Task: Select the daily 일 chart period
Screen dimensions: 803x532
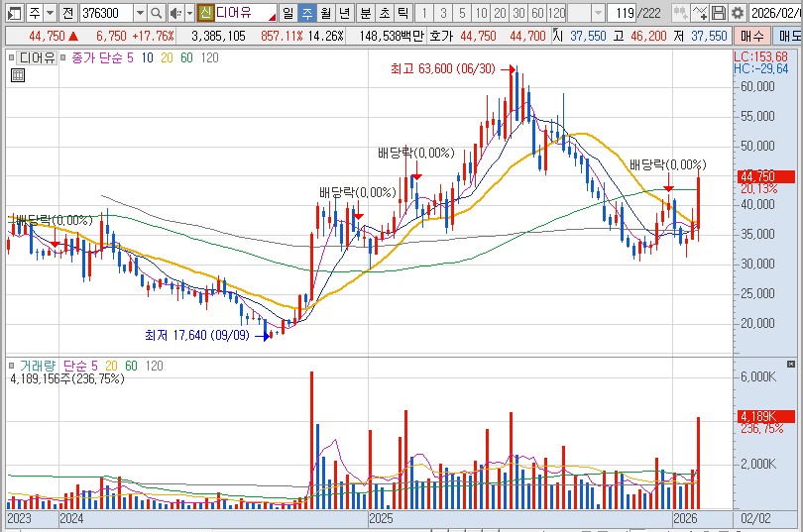Action: pyautogui.click(x=288, y=13)
